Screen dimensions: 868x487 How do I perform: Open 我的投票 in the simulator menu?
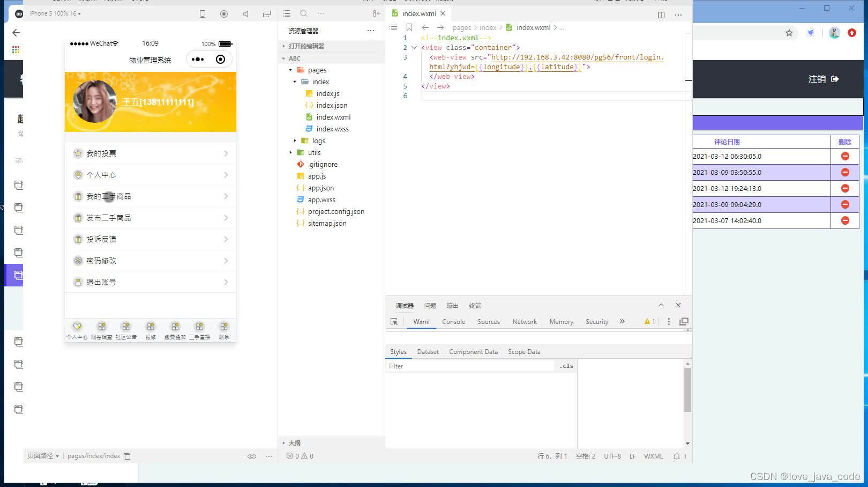click(151, 153)
